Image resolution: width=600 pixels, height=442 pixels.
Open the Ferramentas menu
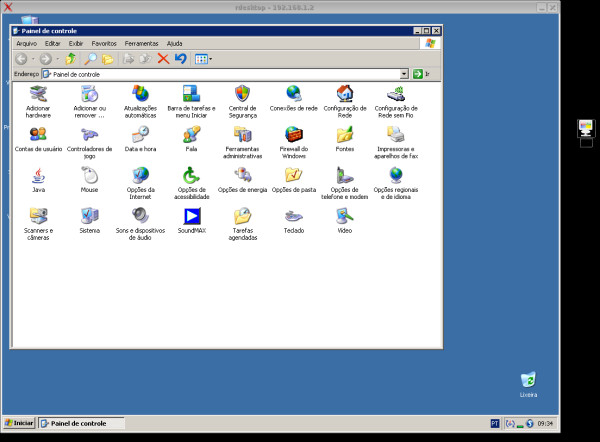[x=141, y=44]
